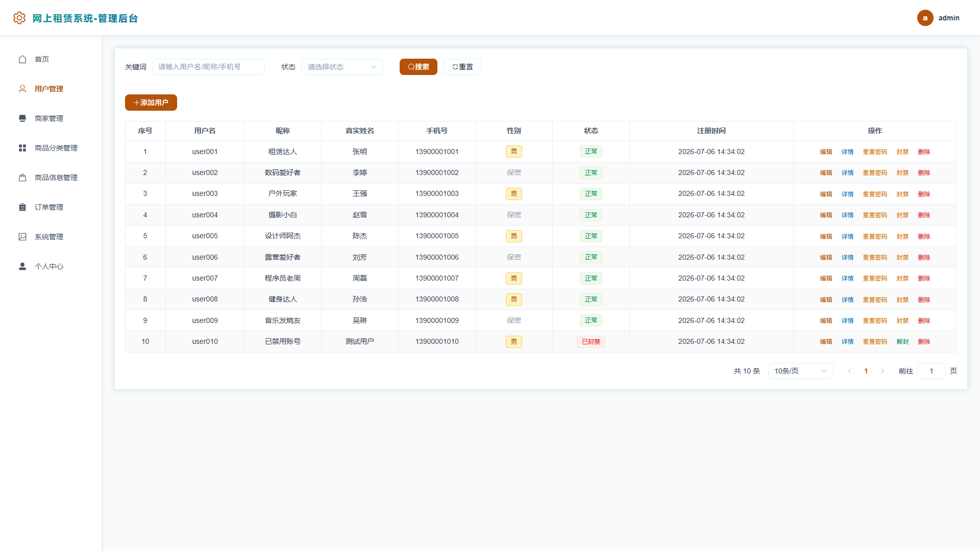This screenshot has height=551, width=980.
Task: Click the 商品信息管理 bag icon
Action: tap(22, 178)
